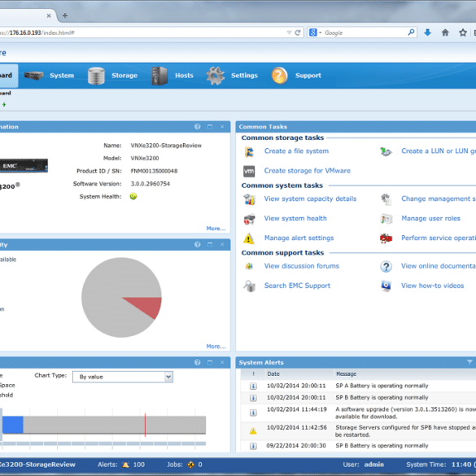Click More link in system information panel
The height and width of the screenshot is (476, 476).
point(216,229)
